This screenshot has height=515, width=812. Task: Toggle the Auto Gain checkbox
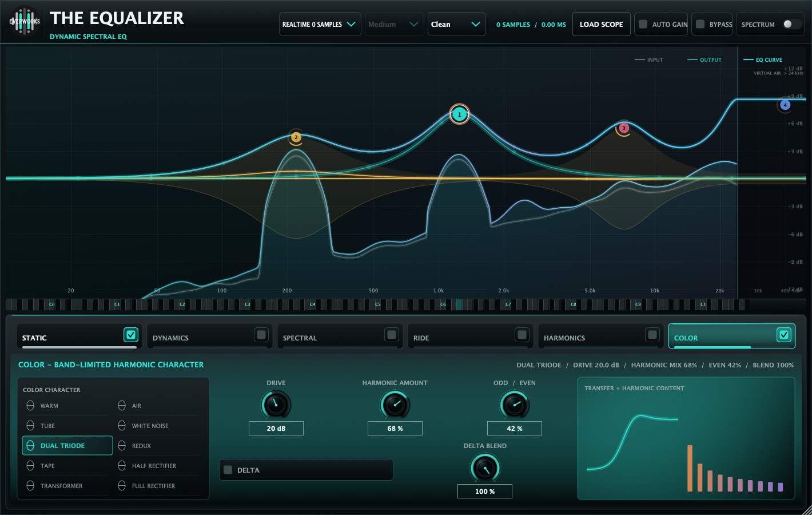pos(643,24)
